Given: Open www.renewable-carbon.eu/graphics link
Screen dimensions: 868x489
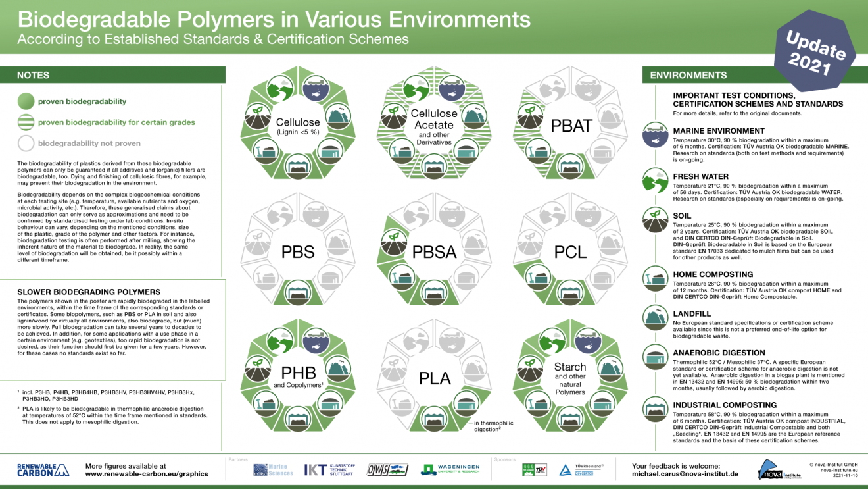Looking at the screenshot, I should coord(146,473).
